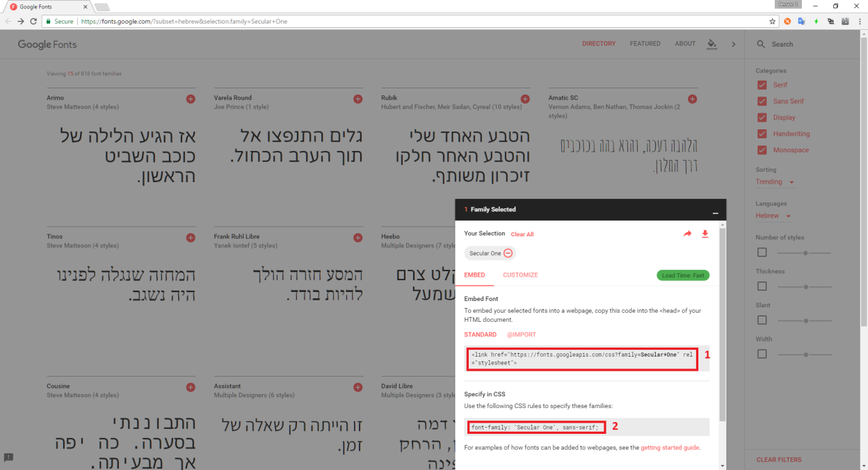Download the selected font family
This screenshot has height=470, width=868.
705,234
